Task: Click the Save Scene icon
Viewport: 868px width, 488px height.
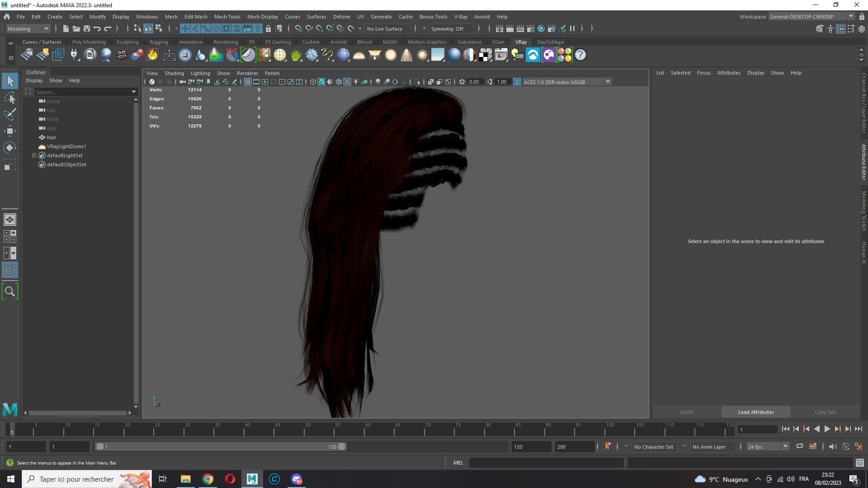Action: click(x=86, y=29)
